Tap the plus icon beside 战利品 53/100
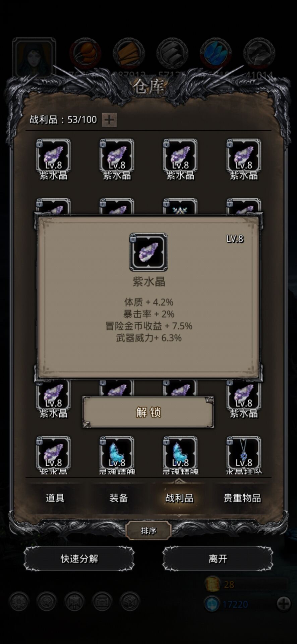Screen dimensions: 297x644 click(109, 120)
